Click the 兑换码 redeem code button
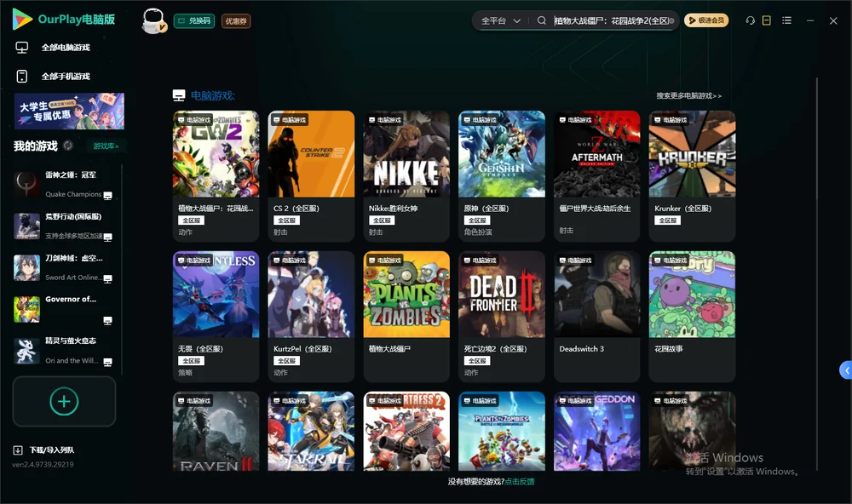852x504 pixels. (194, 21)
